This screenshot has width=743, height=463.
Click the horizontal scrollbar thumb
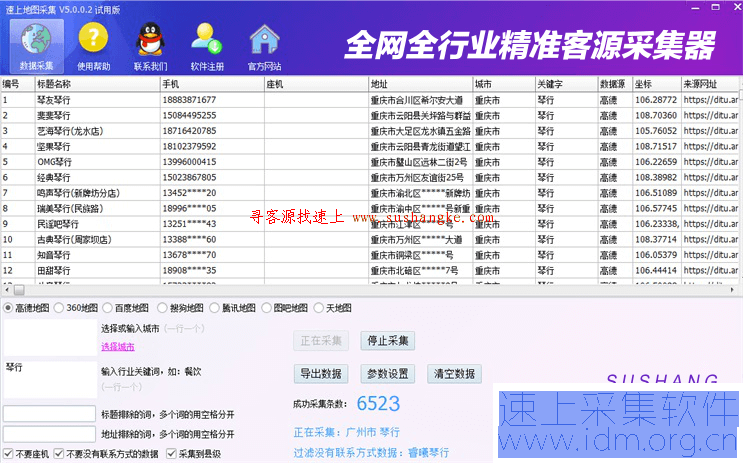pos(19,290)
